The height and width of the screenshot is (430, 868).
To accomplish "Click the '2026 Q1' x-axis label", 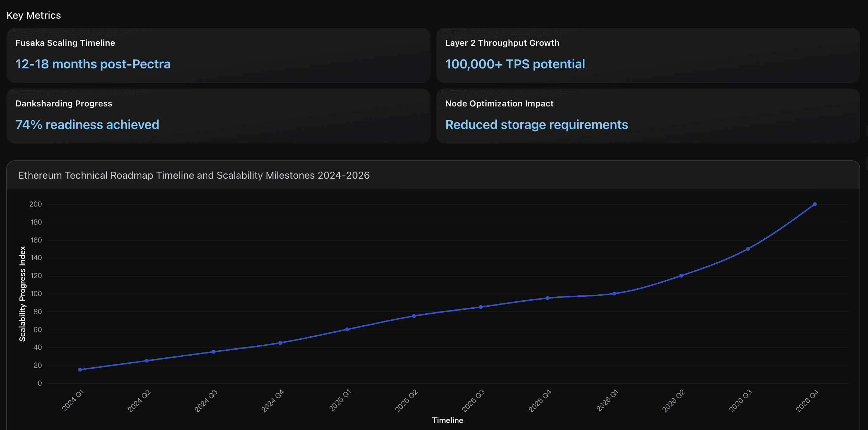I will (x=607, y=400).
